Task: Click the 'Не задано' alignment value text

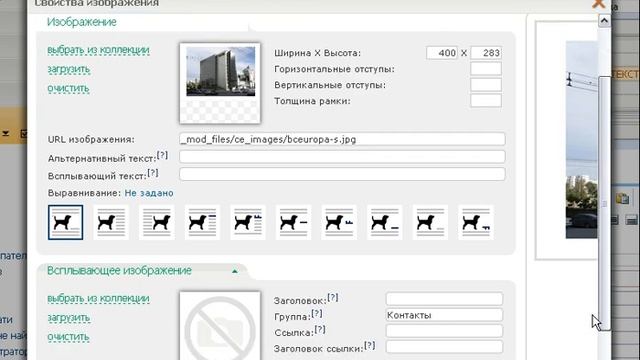Action: pos(149,193)
